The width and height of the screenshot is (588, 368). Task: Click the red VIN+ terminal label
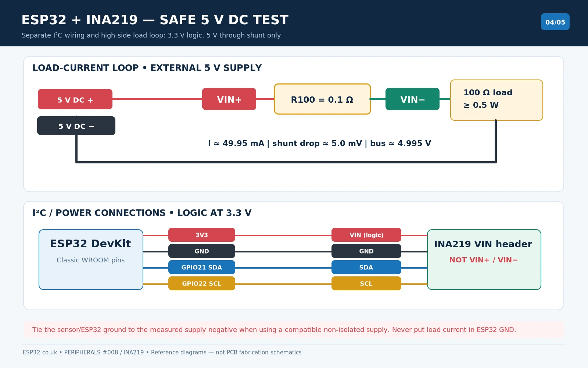(x=229, y=99)
